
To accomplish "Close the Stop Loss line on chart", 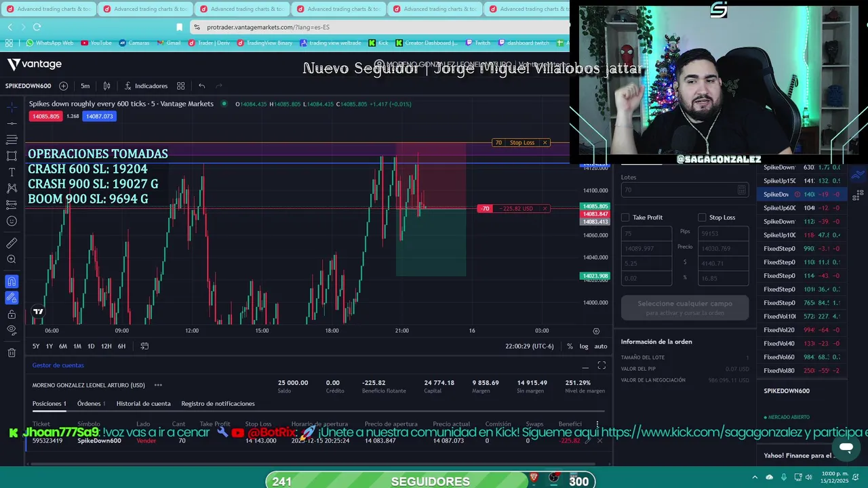I will click(545, 142).
